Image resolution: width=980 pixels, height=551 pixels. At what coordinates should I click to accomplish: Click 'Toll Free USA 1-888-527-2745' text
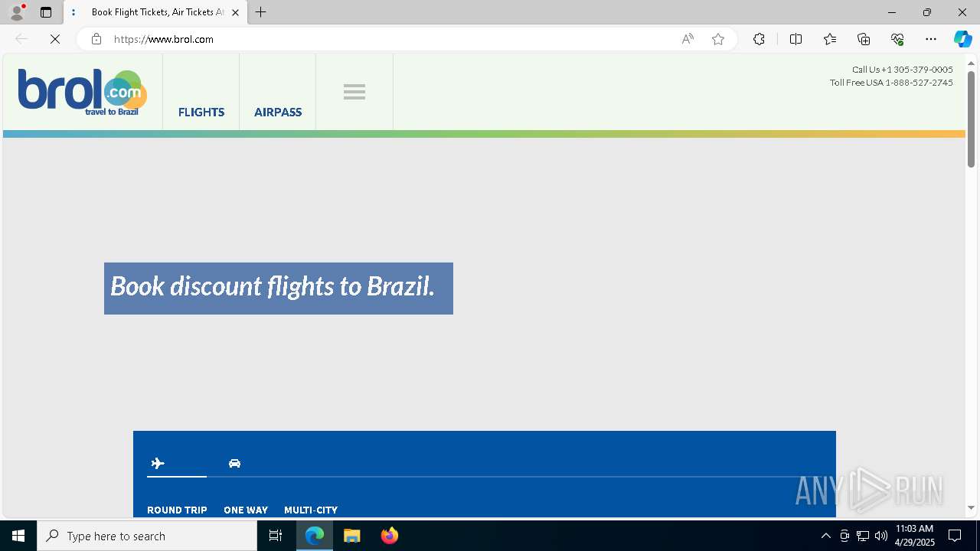891,83
